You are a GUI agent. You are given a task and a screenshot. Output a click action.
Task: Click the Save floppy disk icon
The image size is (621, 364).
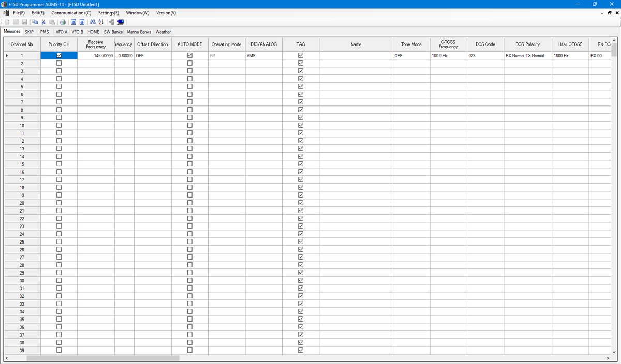24,22
